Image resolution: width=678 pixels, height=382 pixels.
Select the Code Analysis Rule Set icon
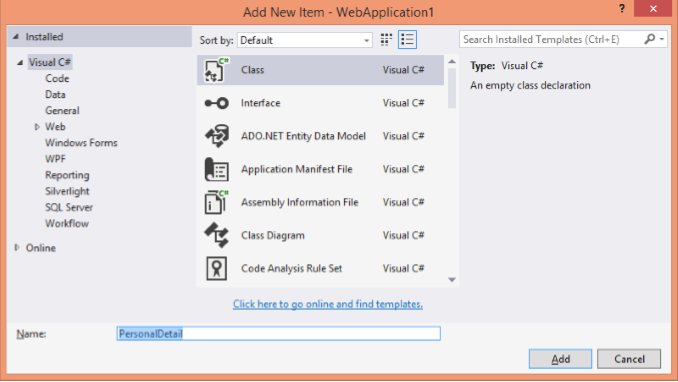tap(216, 268)
